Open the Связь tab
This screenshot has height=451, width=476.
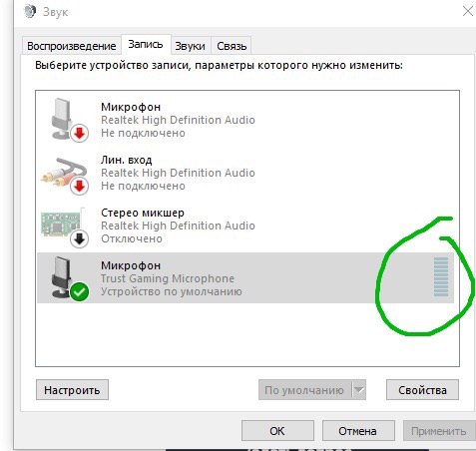coord(232,46)
